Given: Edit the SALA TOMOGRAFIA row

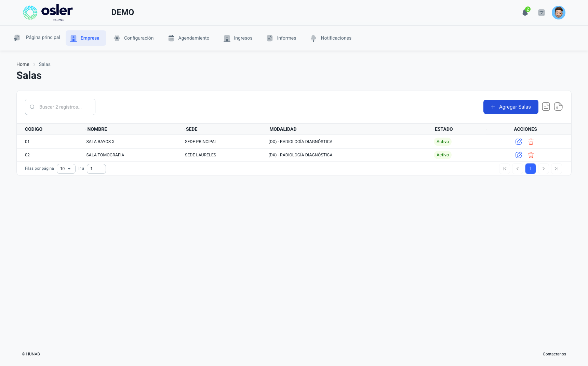Looking at the screenshot, I should [x=519, y=155].
